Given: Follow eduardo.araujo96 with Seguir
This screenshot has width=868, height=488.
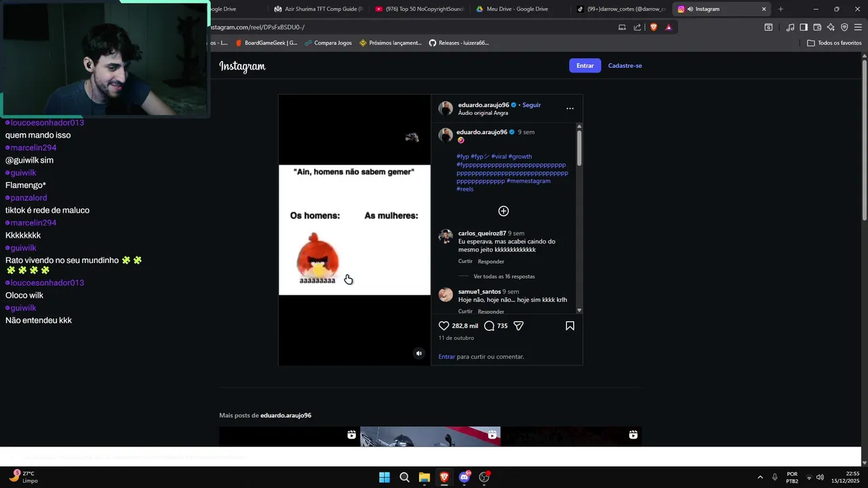Looking at the screenshot, I should tap(532, 105).
